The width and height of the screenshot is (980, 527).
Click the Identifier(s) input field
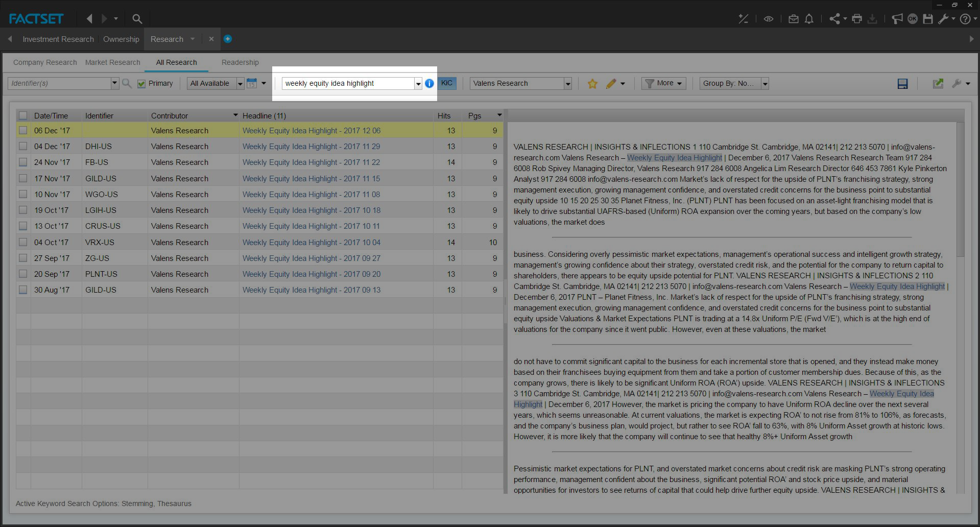[x=59, y=83]
